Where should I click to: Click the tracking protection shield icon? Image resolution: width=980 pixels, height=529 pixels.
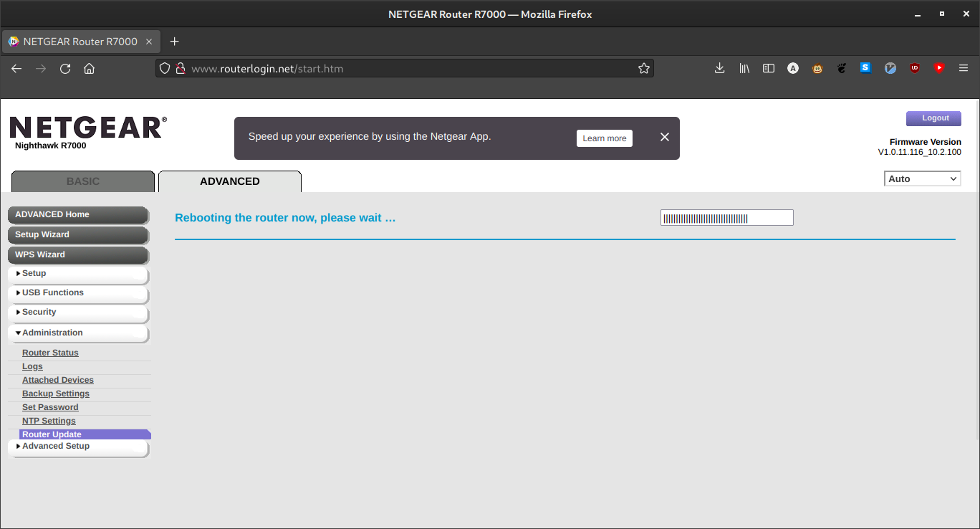(165, 69)
